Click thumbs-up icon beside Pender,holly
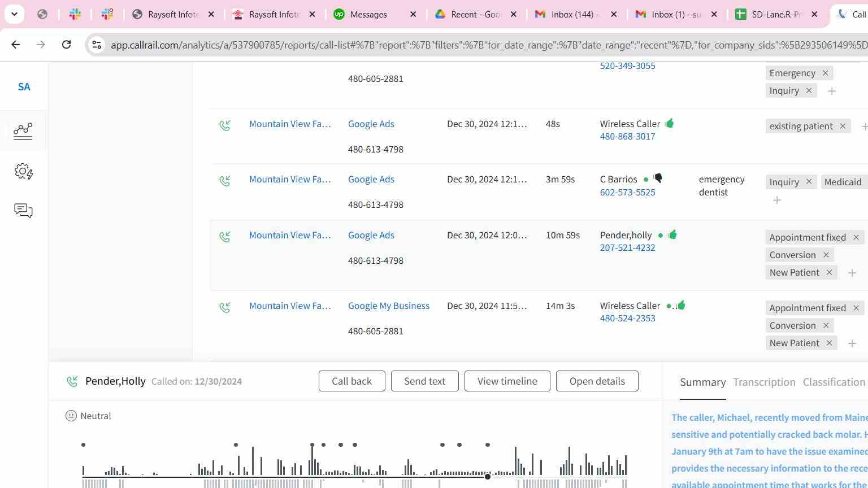868x488 pixels. click(x=672, y=234)
